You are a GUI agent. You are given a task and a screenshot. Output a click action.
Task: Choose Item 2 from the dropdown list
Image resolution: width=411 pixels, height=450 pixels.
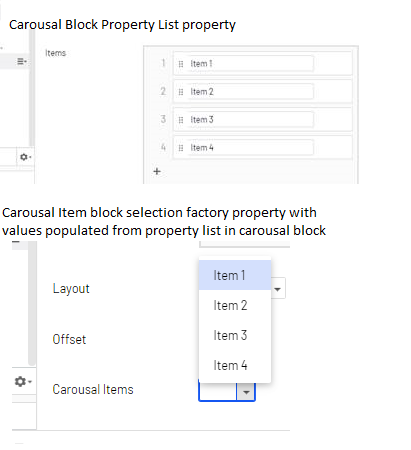235,305
